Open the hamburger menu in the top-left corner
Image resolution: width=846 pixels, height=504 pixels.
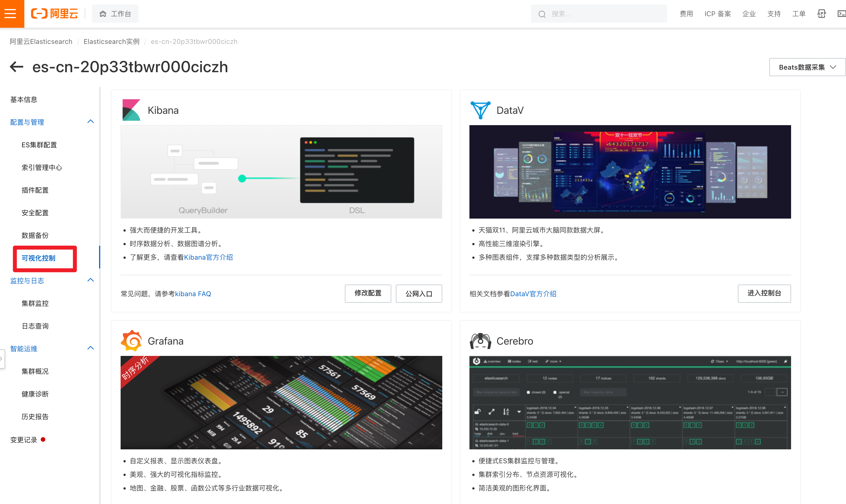(x=11, y=14)
